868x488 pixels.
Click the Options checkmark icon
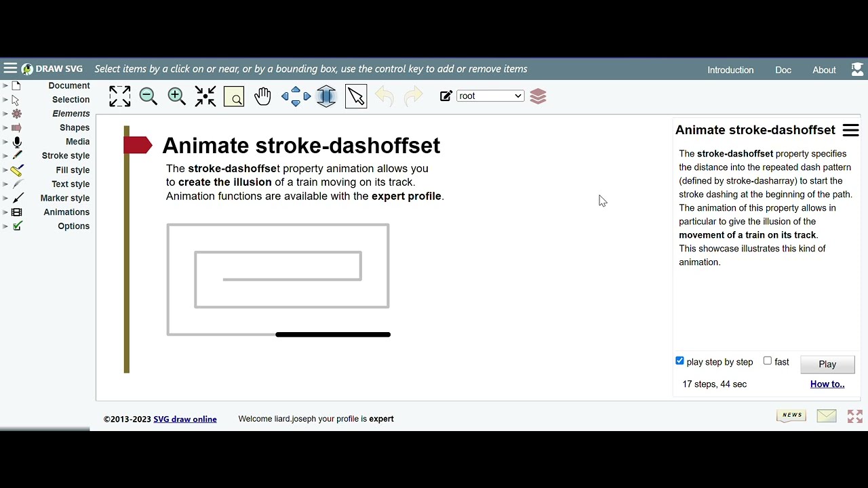18,226
